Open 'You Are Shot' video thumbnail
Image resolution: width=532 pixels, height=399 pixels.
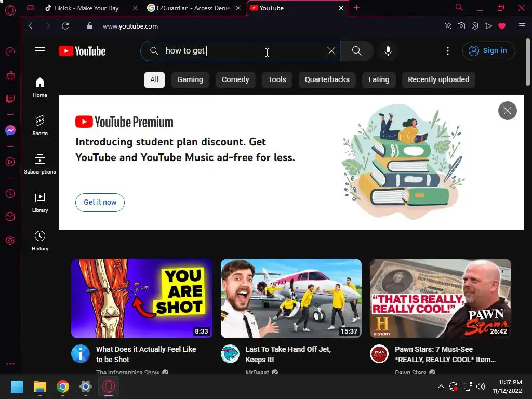click(142, 298)
